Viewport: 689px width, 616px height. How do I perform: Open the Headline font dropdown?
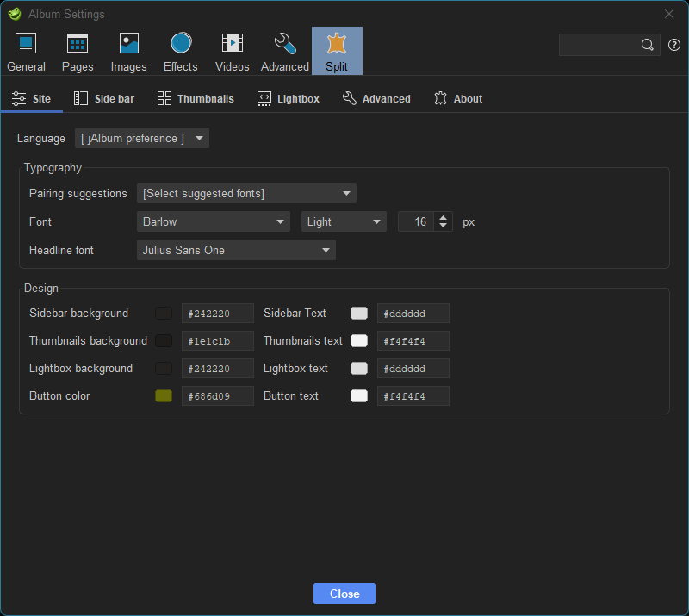pos(236,250)
